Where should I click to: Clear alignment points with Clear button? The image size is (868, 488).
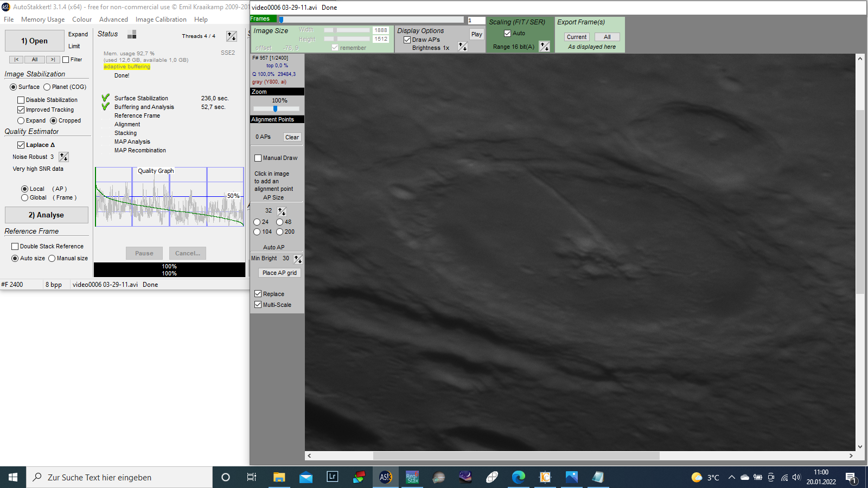pos(292,137)
